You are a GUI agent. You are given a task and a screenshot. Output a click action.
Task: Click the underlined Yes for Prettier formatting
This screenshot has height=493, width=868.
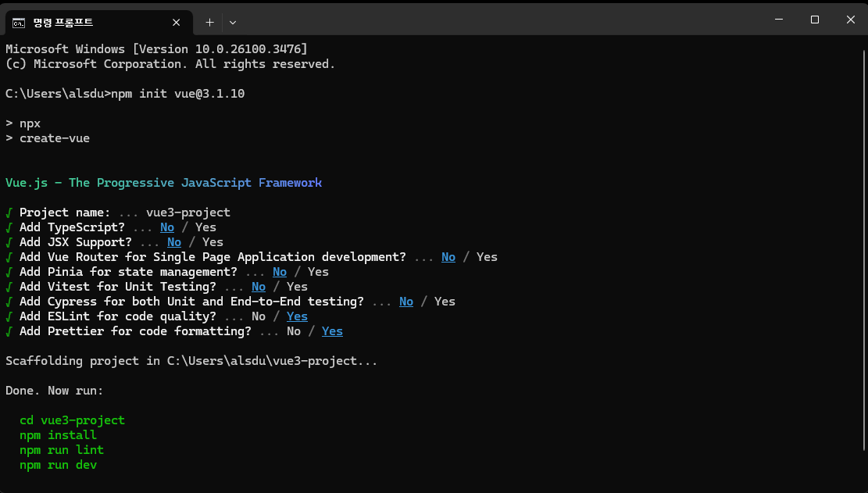(x=332, y=331)
